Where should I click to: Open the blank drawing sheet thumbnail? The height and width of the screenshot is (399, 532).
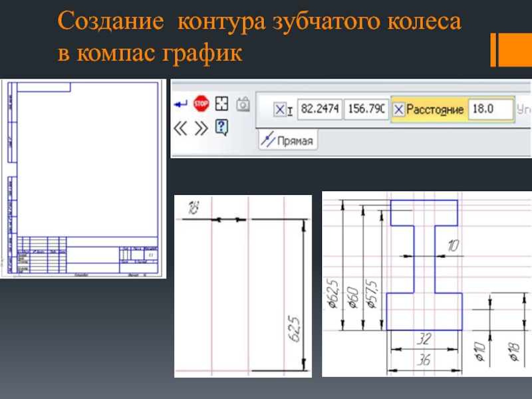point(83,178)
